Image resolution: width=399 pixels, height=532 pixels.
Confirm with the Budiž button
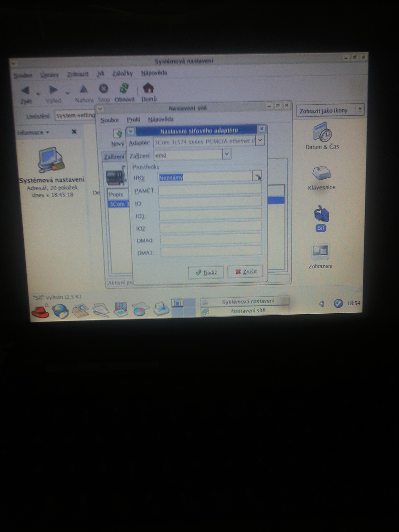[x=206, y=272]
